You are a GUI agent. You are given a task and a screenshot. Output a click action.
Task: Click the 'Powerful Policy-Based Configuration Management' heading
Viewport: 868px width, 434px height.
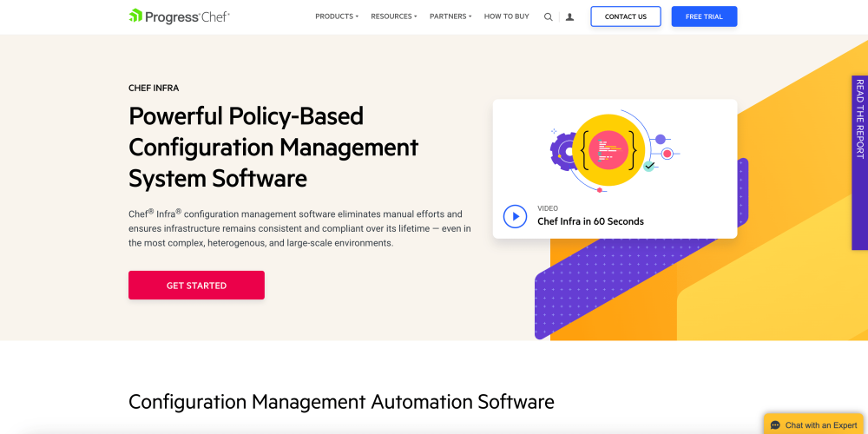click(x=273, y=147)
